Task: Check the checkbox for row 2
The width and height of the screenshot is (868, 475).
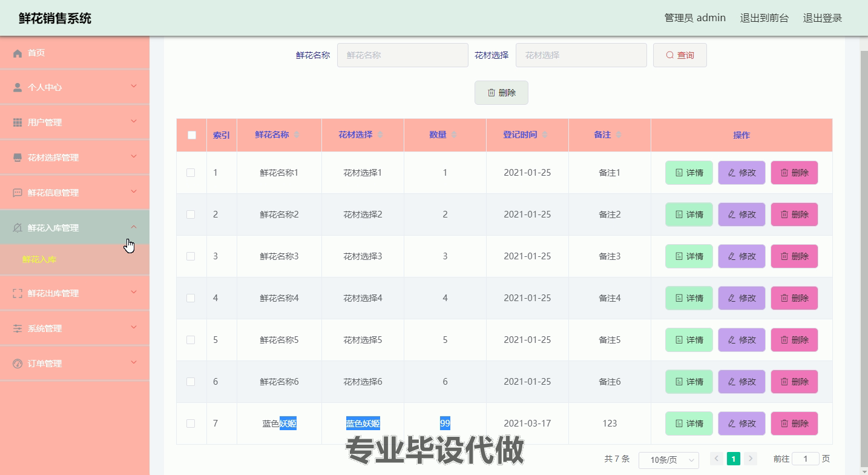Action: (x=191, y=214)
